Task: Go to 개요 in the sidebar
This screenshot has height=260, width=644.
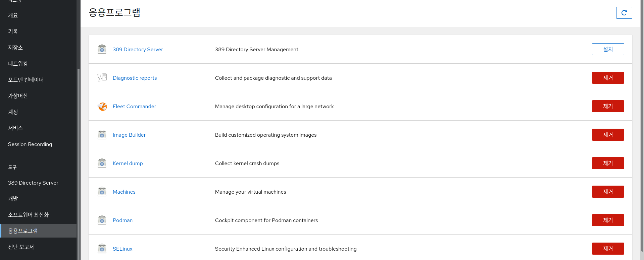Action: point(38,15)
